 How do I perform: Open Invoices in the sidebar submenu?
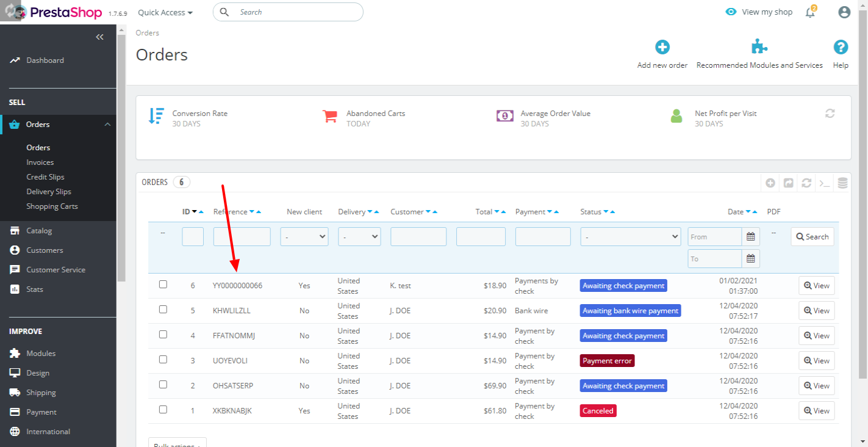(x=40, y=162)
